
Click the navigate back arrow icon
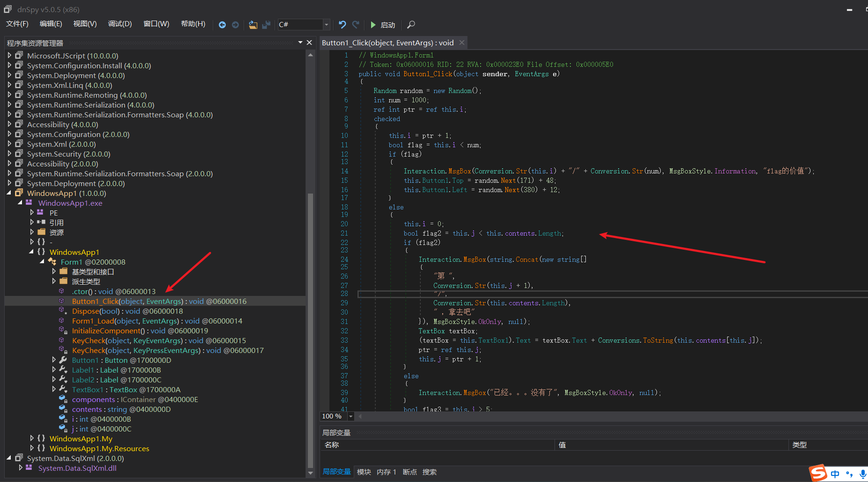(222, 25)
